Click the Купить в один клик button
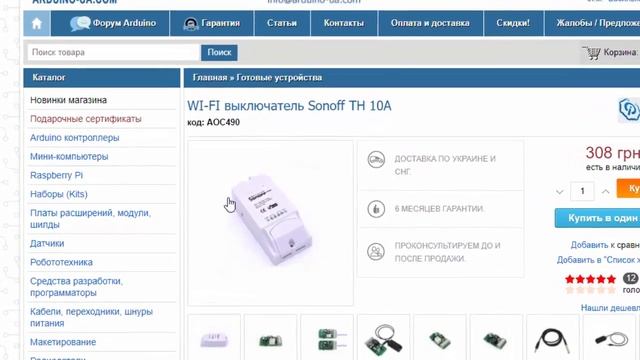640x360 pixels. pyautogui.click(x=598, y=218)
